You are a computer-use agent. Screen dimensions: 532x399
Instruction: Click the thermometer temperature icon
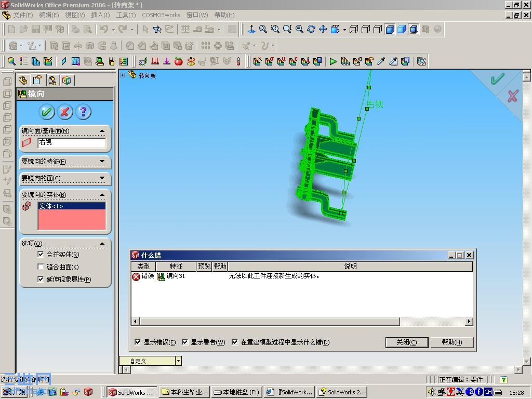click(238, 61)
